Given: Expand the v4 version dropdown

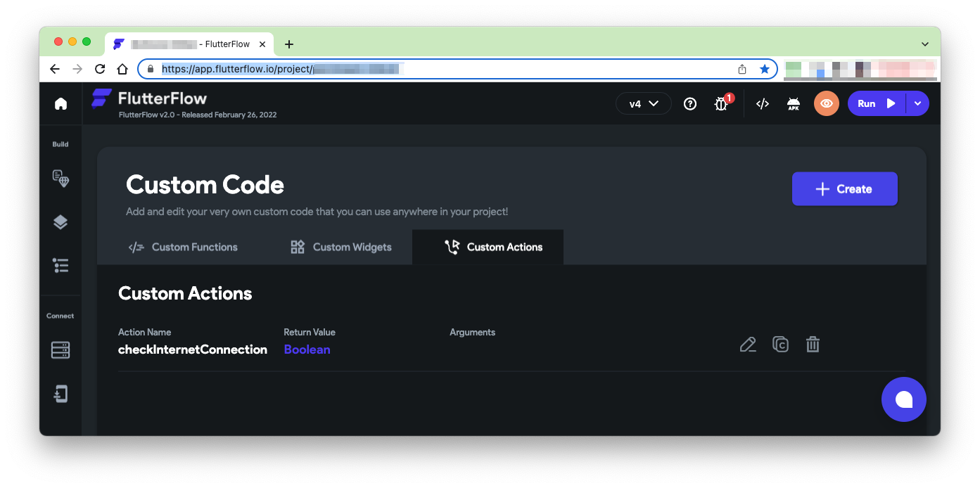Looking at the screenshot, I should (x=643, y=104).
